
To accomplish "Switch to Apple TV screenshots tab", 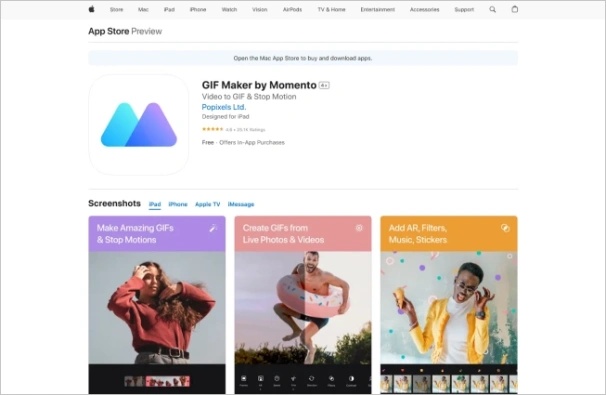I will (x=208, y=204).
